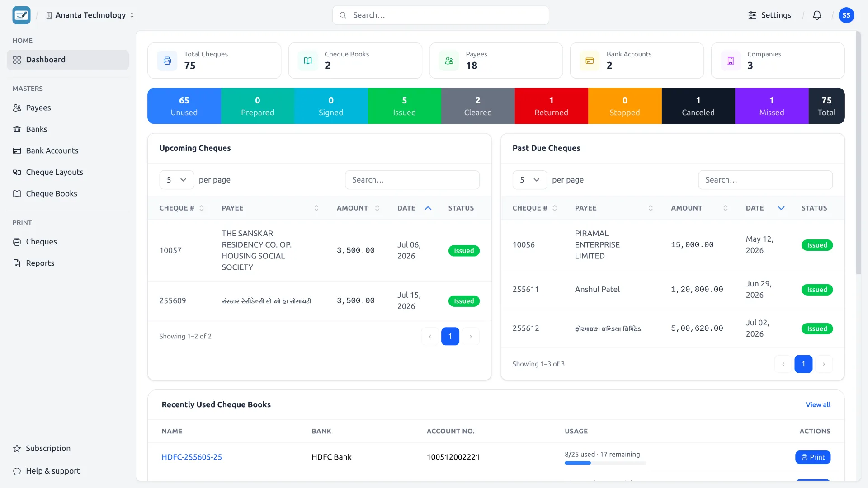This screenshot has width=868, height=488.
Task: Open Payees in the sidebar
Action: point(68,108)
